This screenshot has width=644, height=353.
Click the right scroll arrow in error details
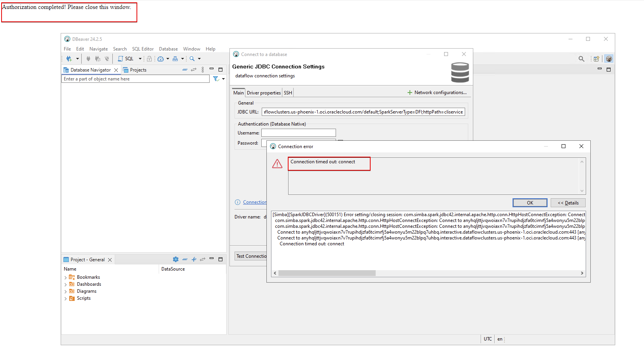[x=582, y=273]
